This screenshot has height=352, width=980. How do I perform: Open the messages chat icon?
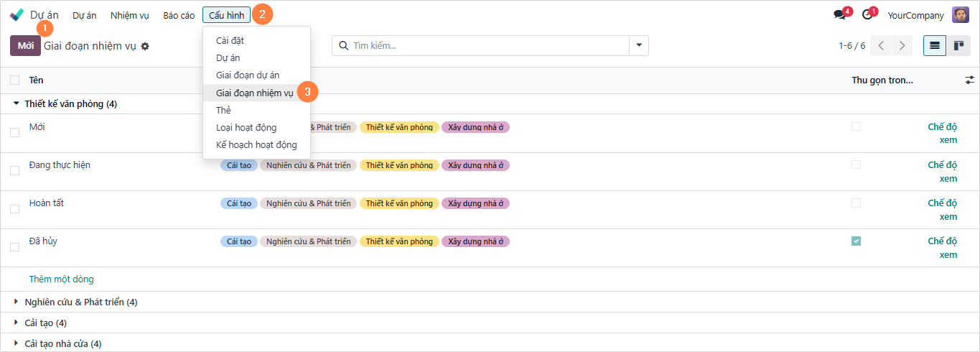(839, 15)
